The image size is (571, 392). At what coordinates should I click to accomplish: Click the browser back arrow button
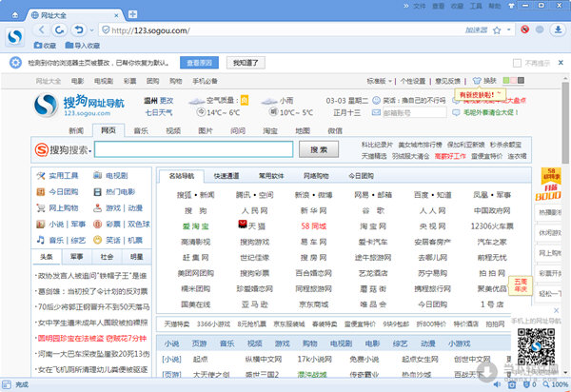point(42,29)
